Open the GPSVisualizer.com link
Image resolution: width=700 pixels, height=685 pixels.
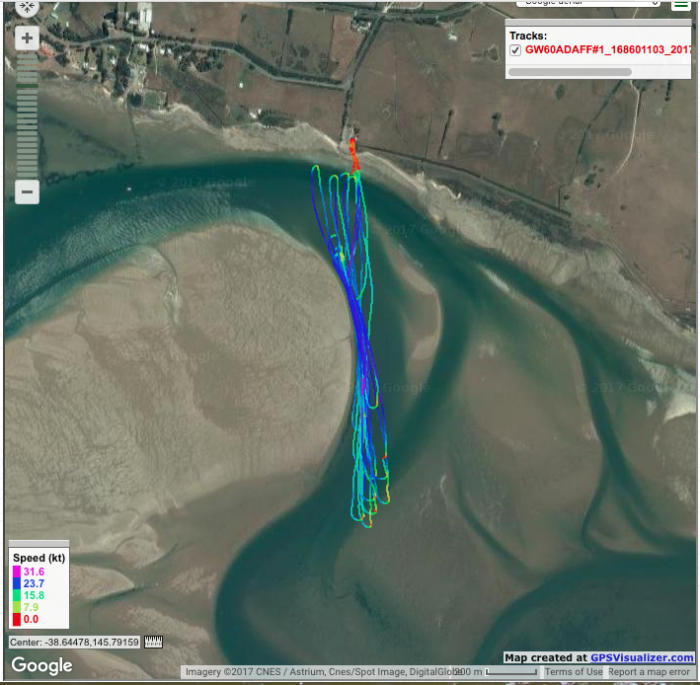coord(642,657)
